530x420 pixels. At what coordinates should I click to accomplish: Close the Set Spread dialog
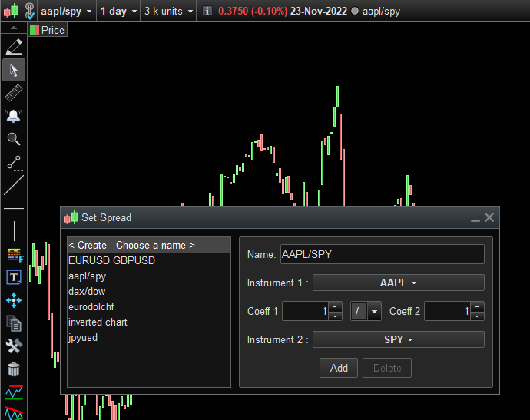(489, 217)
